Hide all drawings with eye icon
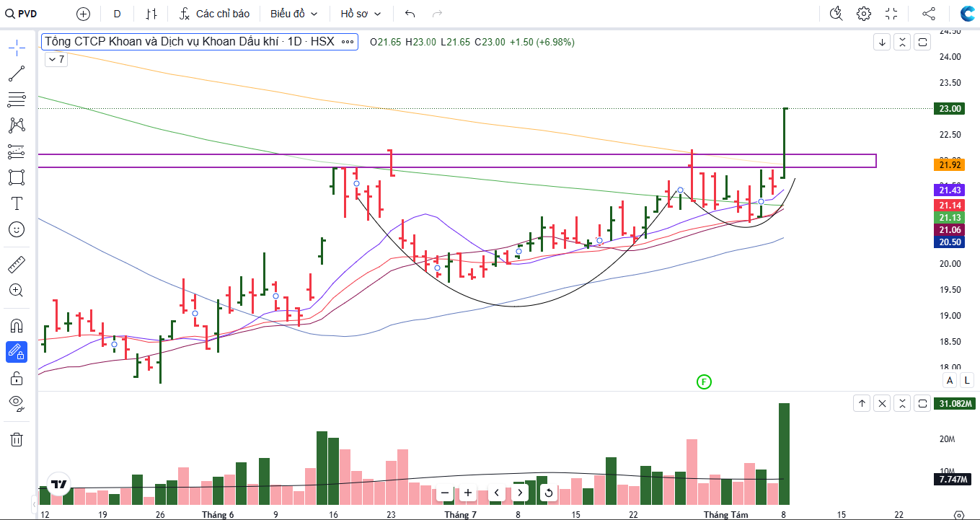This screenshot has height=520, width=980. 17,403
